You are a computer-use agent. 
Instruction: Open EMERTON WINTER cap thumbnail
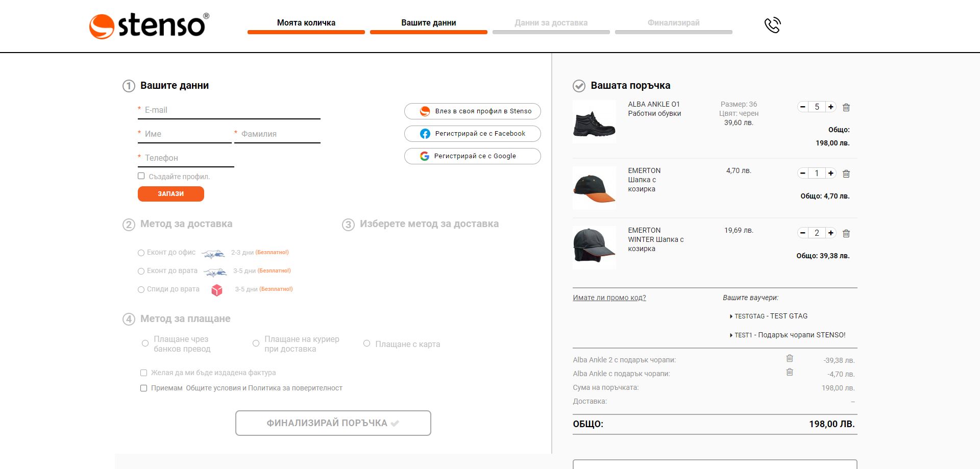(x=594, y=248)
